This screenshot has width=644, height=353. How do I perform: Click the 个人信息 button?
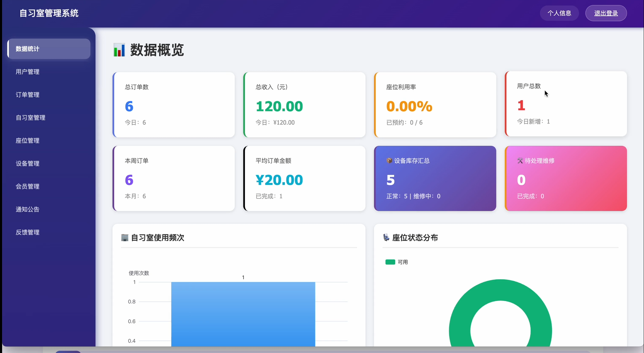[x=559, y=13]
